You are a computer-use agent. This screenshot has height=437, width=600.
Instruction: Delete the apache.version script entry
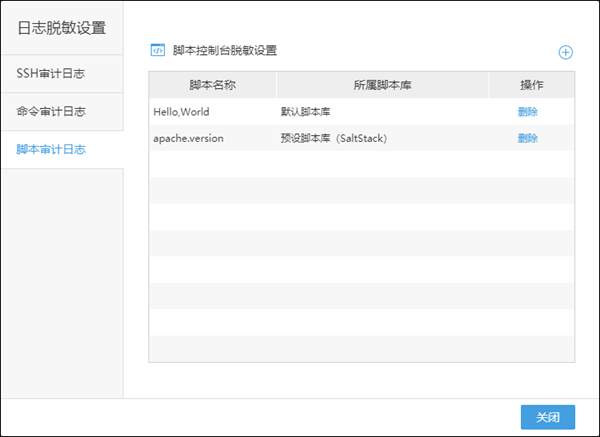(x=528, y=138)
